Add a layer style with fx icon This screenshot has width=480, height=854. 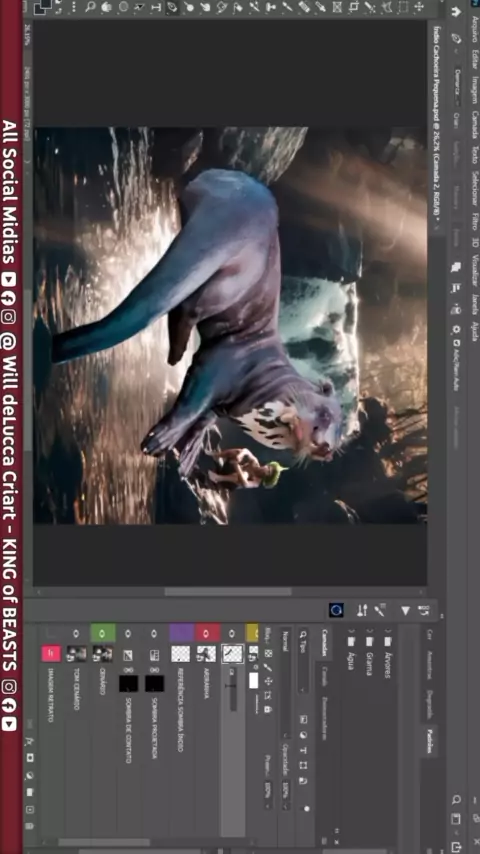point(29,741)
